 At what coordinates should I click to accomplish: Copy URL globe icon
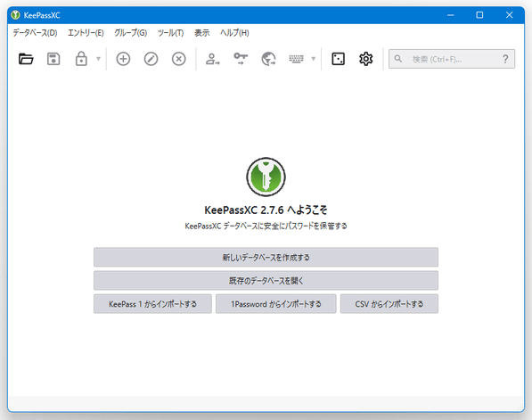click(x=268, y=59)
